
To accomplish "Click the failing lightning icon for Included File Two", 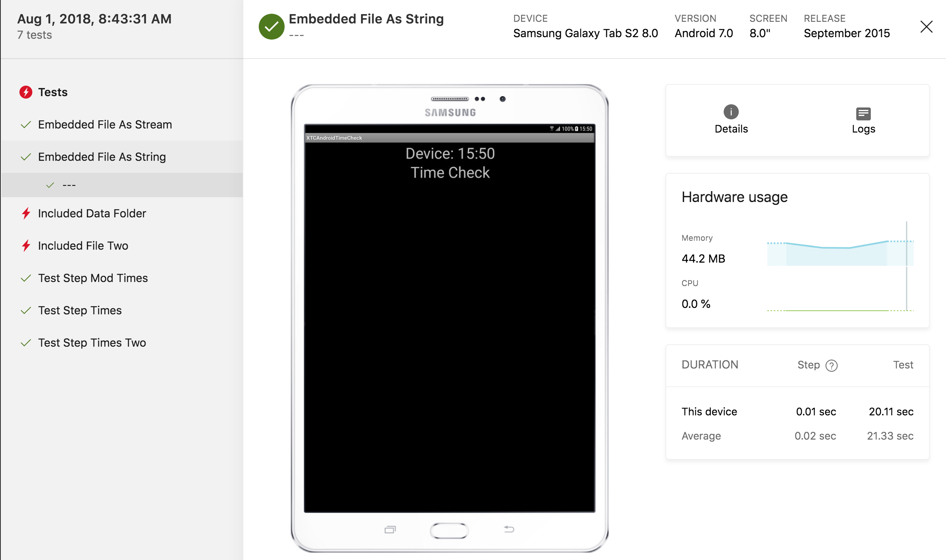I will pos(27,245).
